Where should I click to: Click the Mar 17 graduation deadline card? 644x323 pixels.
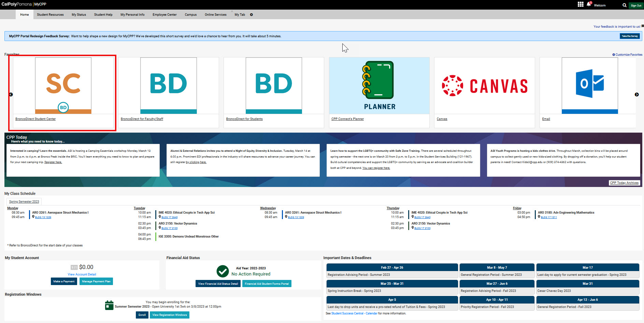[x=588, y=271]
